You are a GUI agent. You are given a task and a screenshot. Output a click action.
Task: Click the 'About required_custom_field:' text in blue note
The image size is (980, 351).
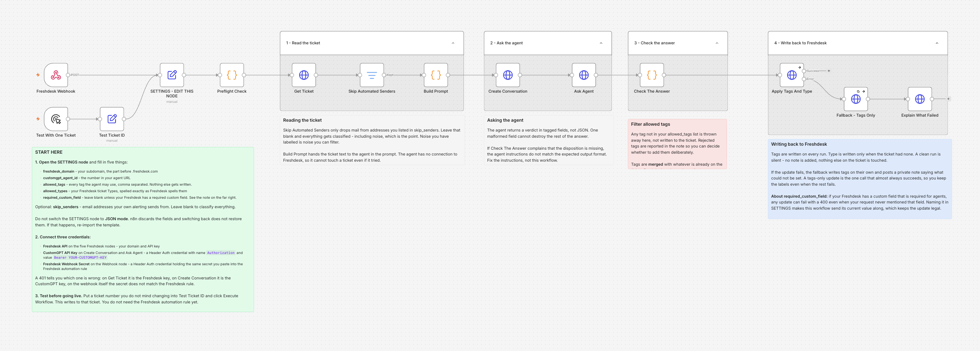coord(799,196)
